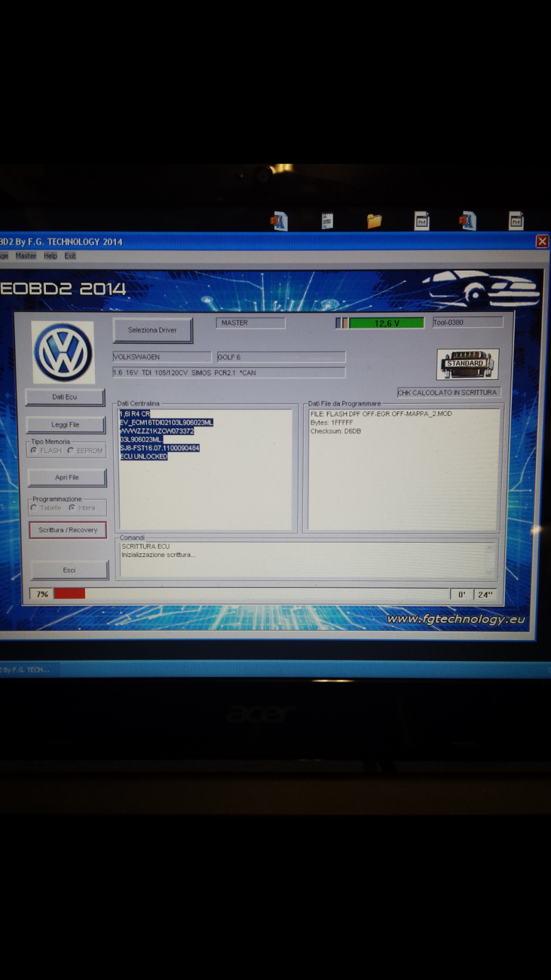
Task: Click the Exit menu item
Action: click(x=70, y=256)
